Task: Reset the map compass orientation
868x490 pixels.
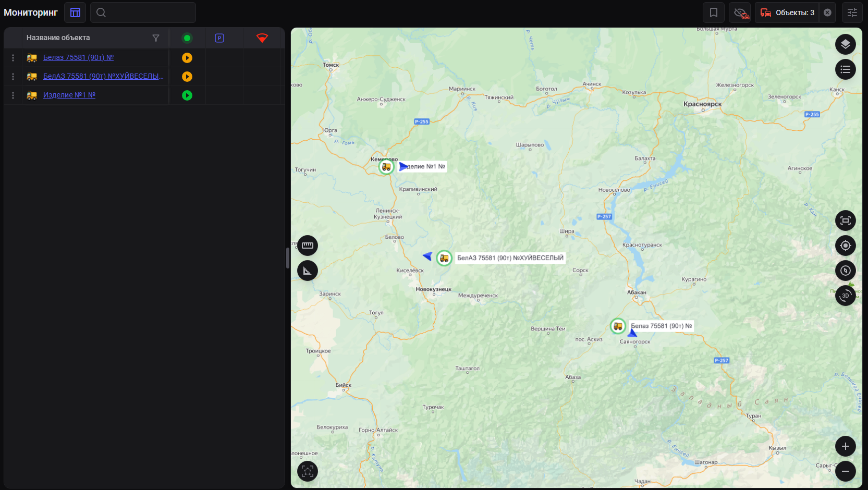Action: click(845, 271)
